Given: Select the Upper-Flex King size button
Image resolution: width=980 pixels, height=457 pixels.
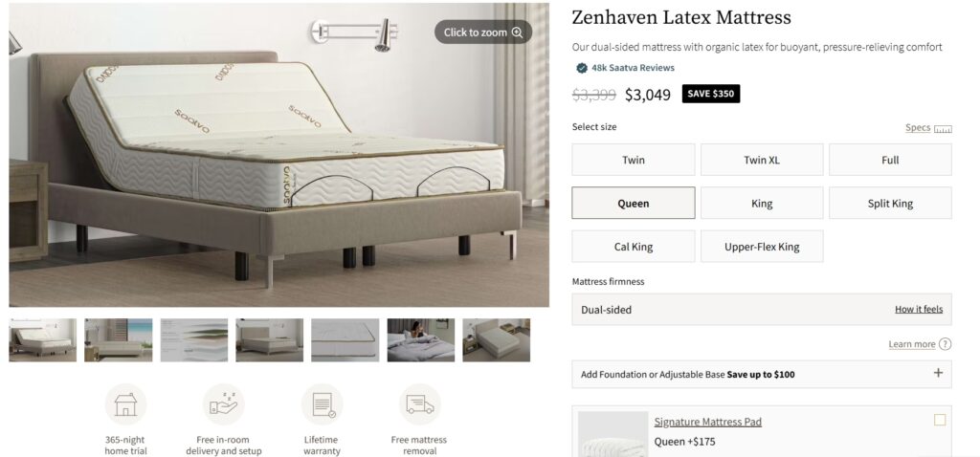Looking at the screenshot, I should pyautogui.click(x=762, y=246).
